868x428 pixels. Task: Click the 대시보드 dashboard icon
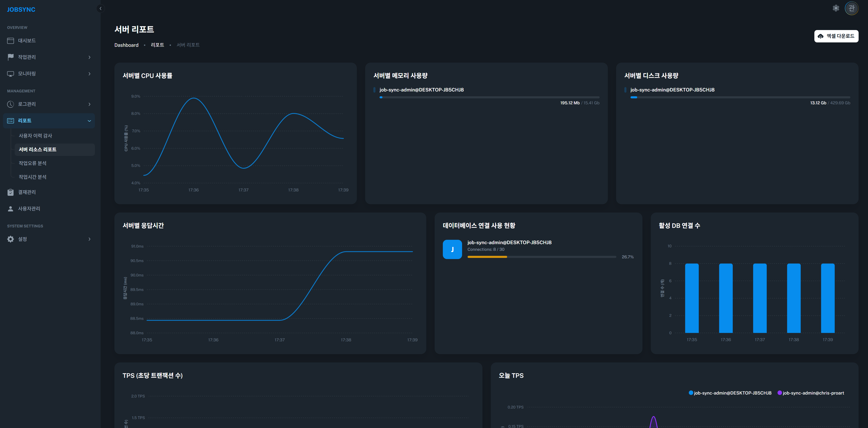11,40
